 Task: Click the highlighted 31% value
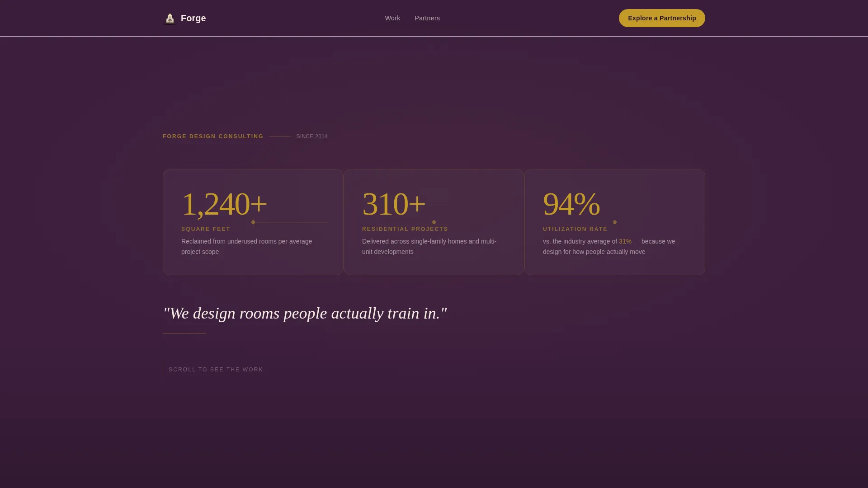coord(625,241)
